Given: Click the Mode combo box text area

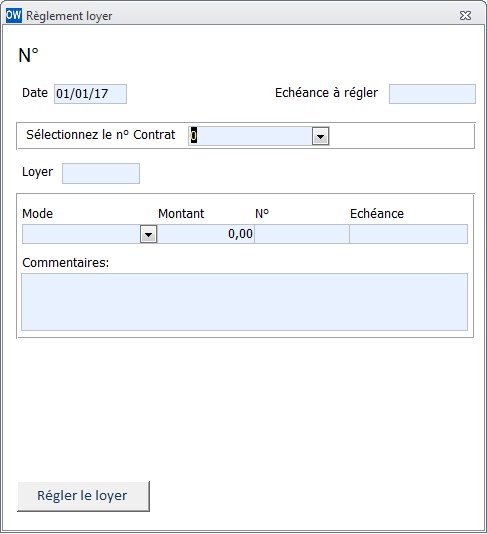Looking at the screenshot, I should pos(81,234).
